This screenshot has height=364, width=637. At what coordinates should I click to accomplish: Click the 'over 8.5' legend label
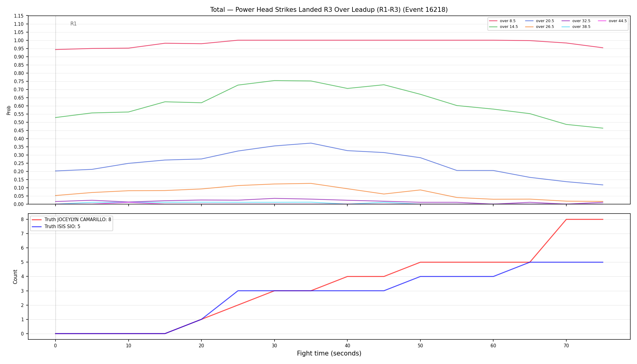click(507, 21)
